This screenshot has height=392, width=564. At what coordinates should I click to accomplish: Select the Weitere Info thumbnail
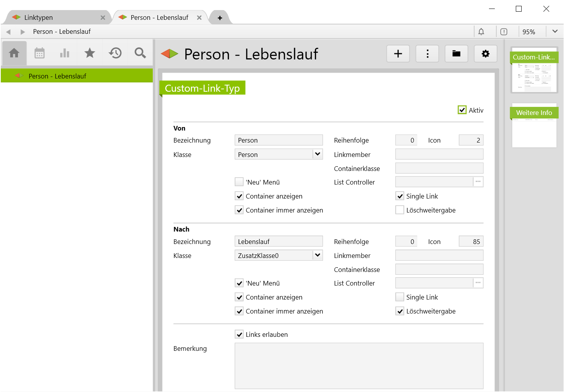click(534, 125)
